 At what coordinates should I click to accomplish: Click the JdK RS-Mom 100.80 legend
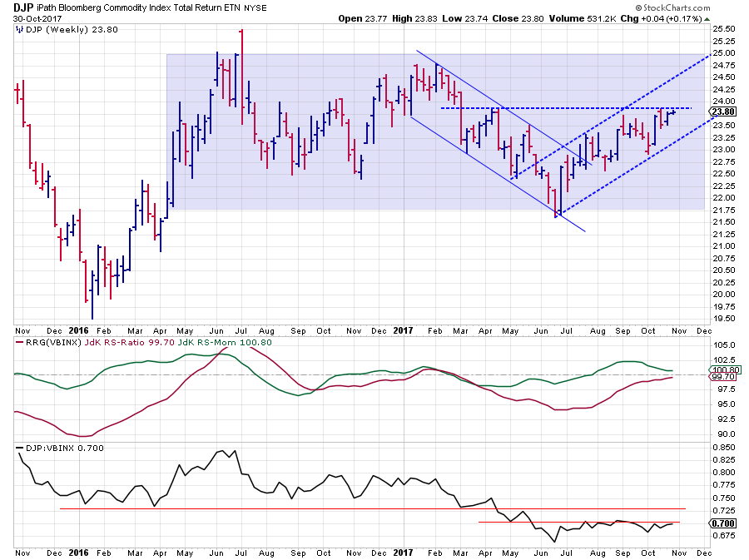click(225, 342)
